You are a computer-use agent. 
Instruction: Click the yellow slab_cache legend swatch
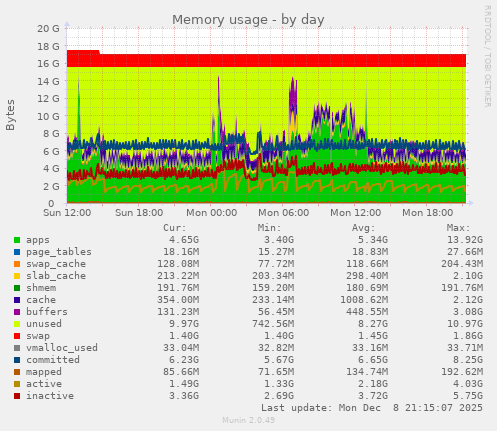click(17, 276)
